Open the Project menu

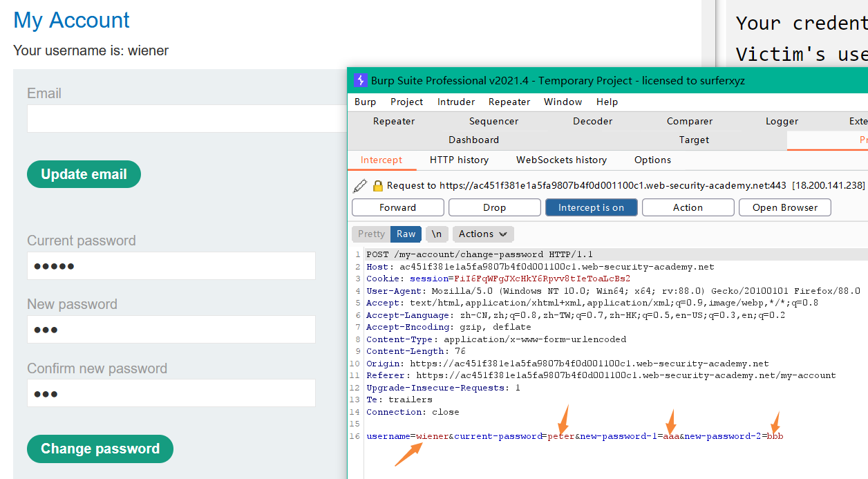coord(406,102)
